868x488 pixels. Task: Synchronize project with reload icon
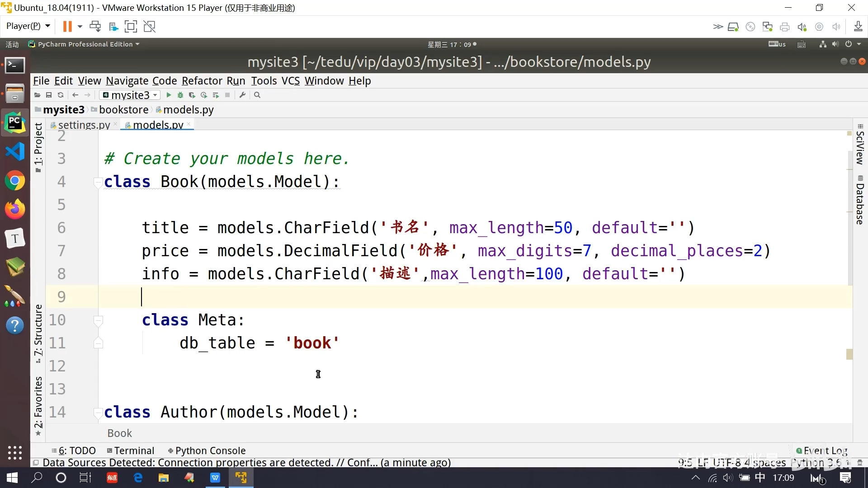(x=60, y=95)
